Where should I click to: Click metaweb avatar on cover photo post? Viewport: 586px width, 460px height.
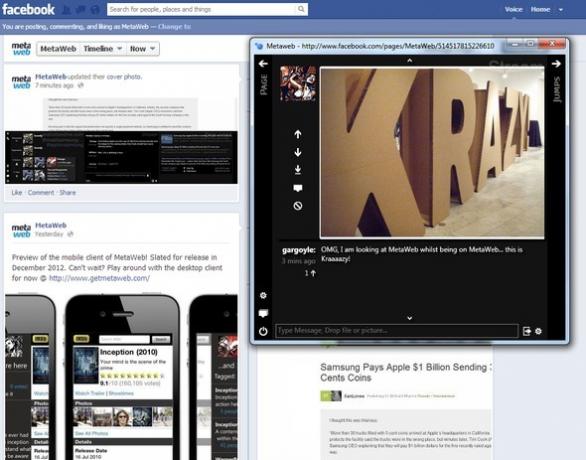pos(21,82)
